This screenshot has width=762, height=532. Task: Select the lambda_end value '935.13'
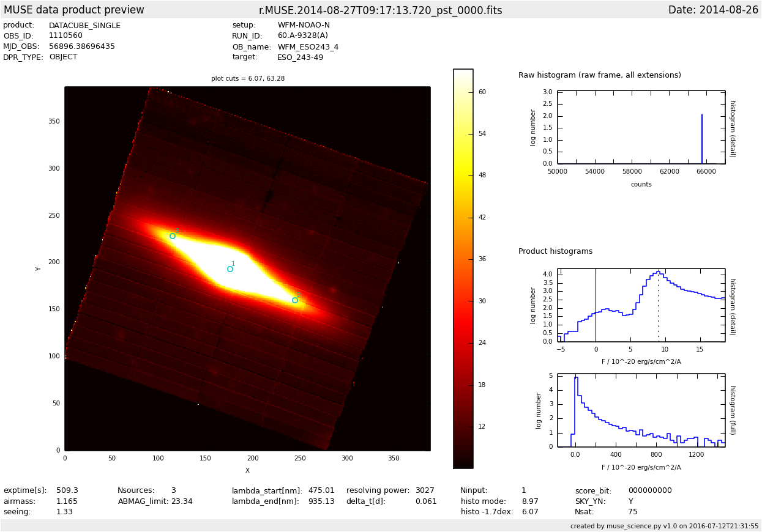[321, 501]
